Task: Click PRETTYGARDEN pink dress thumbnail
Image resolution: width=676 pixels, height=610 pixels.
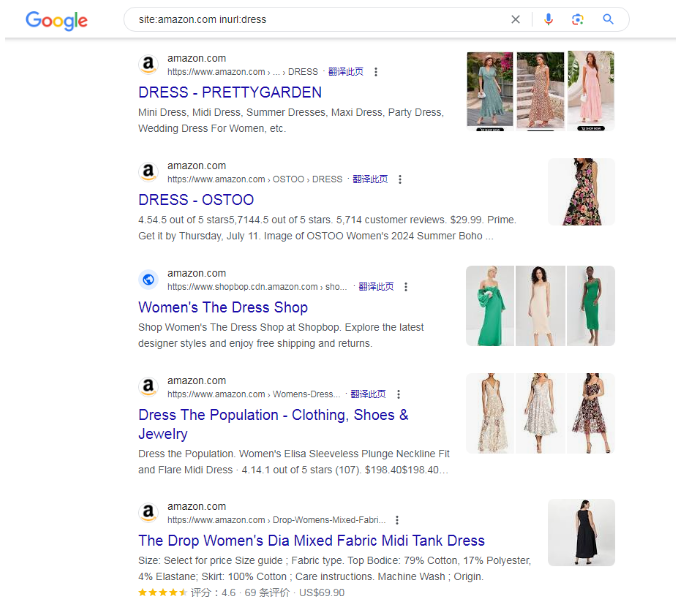Action: point(591,91)
